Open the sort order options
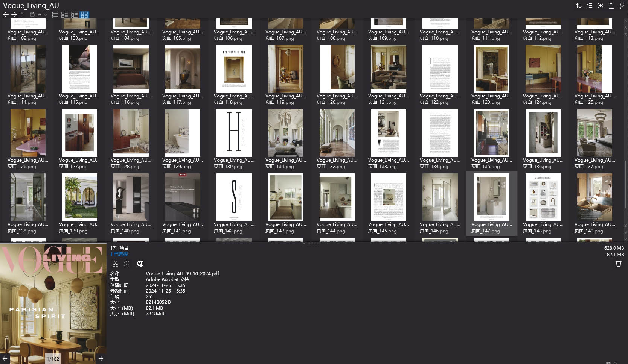This screenshot has width=628, height=364. (x=579, y=6)
